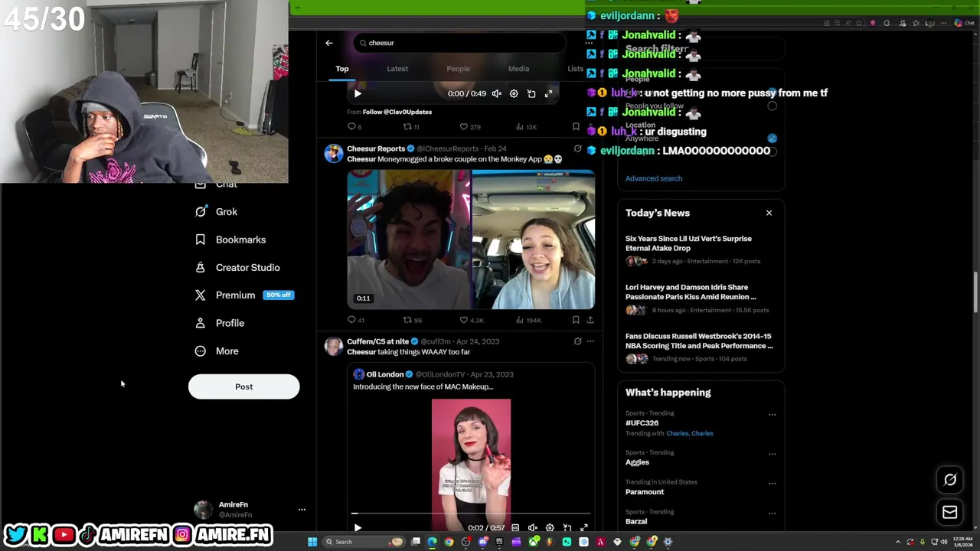
Task: Play the Oli London 0:57 video
Action: coord(358,527)
